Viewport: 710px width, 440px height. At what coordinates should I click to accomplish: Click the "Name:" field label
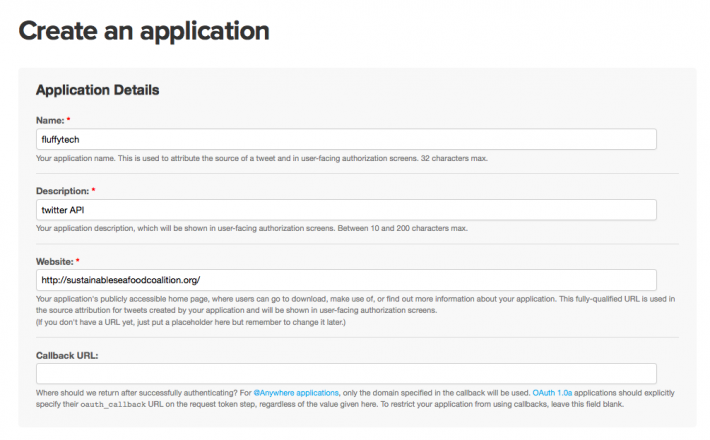tap(50, 120)
